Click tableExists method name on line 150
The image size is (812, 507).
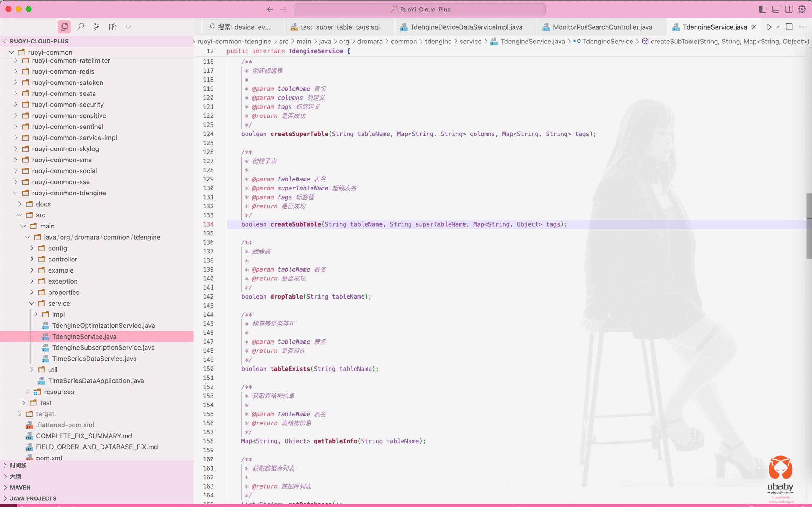290,369
